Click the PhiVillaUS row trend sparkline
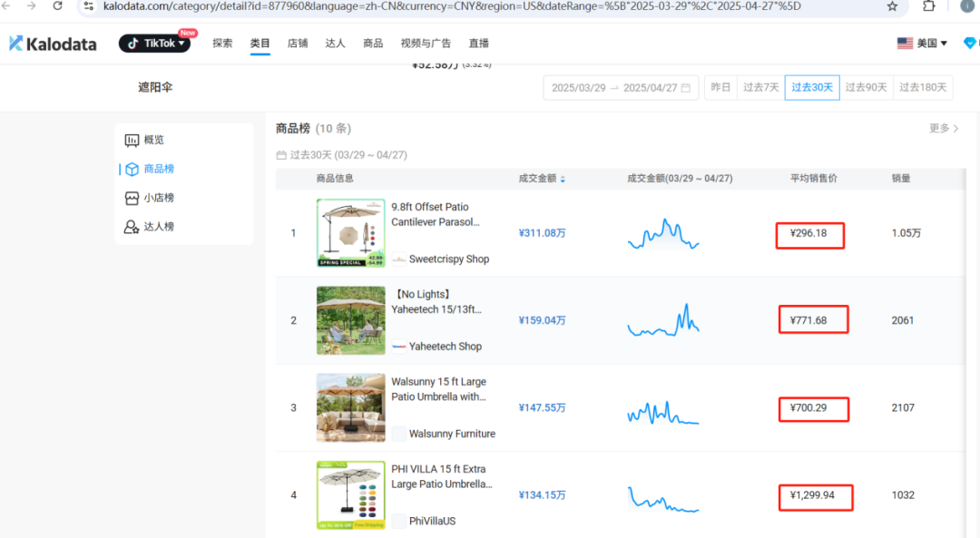 tap(663, 499)
